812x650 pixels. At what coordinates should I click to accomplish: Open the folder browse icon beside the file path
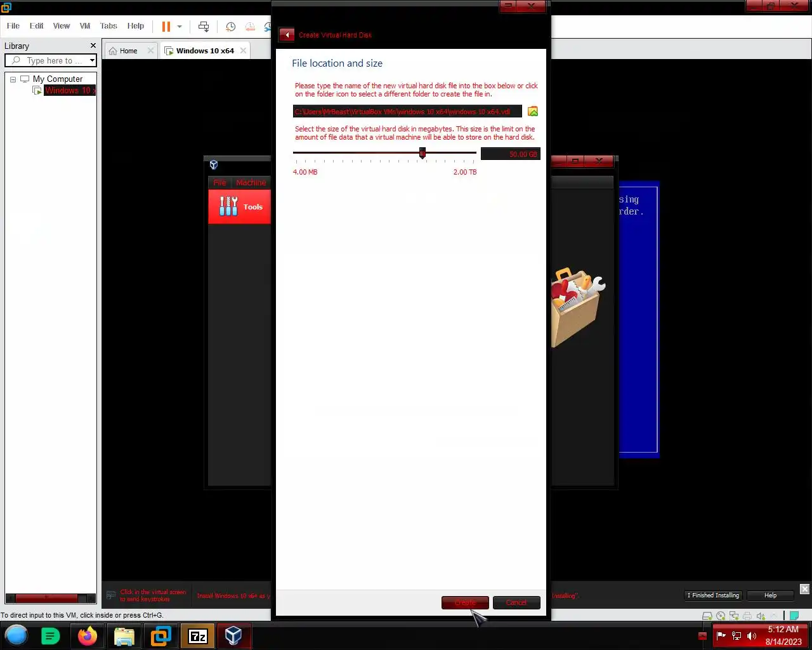pyautogui.click(x=533, y=111)
